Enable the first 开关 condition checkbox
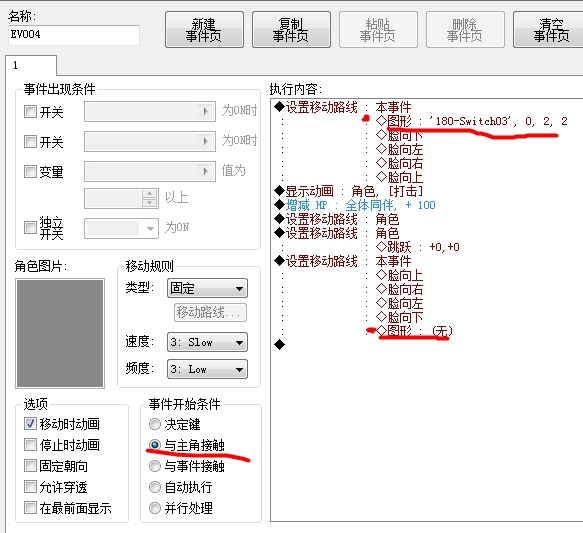This screenshot has height=533, width=583. (x=30, y=112)
